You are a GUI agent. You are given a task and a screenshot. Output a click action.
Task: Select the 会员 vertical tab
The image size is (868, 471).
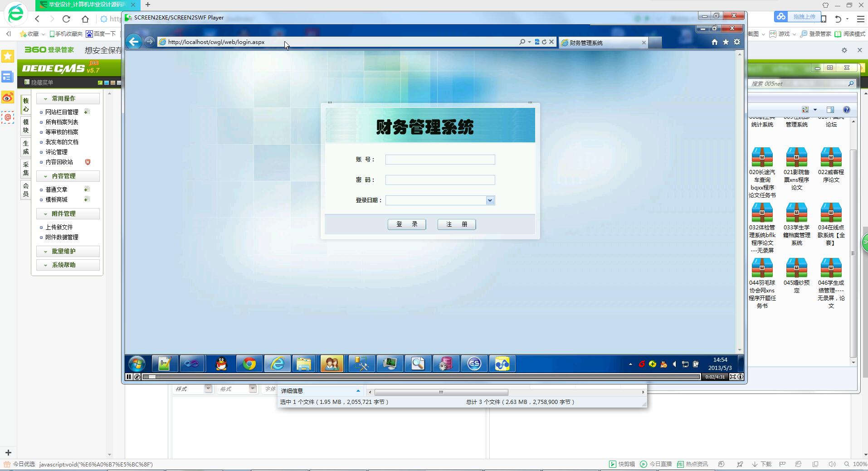26,190
